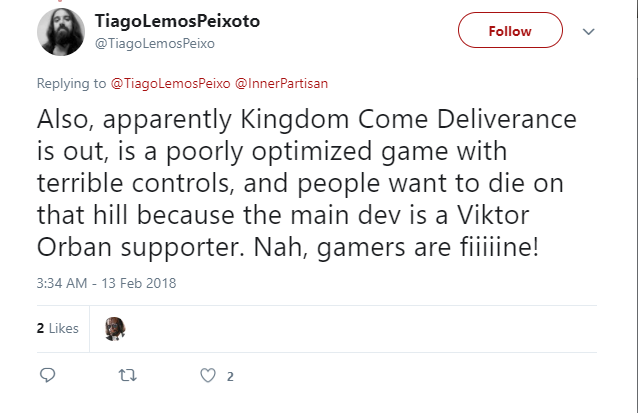
Task: Follow TiagoLemosPeixoto with the Follow button
Action: coord(510,30)
